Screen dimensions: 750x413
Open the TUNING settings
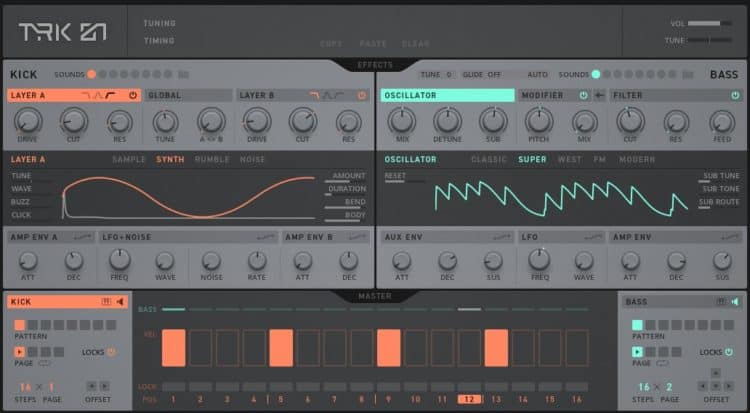[x=160, y=23]
